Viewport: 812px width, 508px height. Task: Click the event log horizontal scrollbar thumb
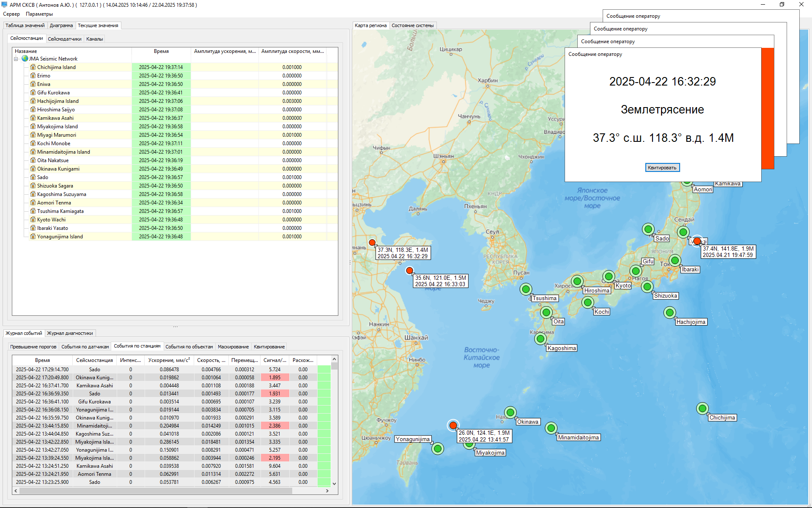coord(156,491)
